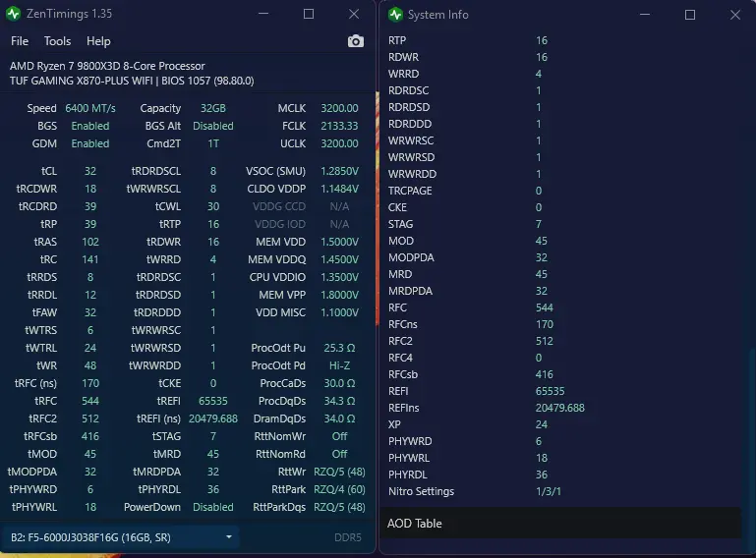
Task: Click the TUF GAMING X870-PLUS WIFI BIOS line
Action: 132,81
